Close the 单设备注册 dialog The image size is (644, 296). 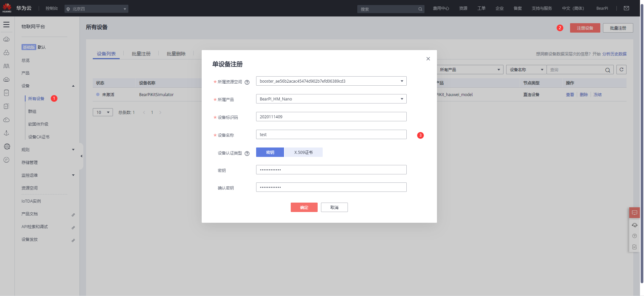point(428,59)
